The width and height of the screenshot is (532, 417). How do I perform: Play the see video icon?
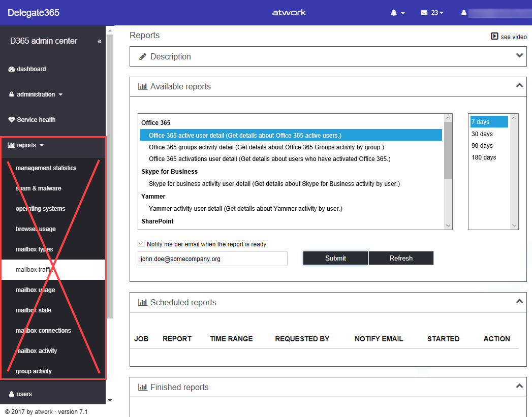tap(494, 37)
